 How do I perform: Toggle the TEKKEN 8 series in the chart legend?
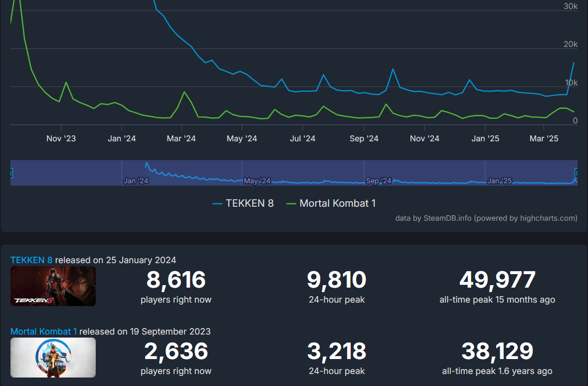tap(243, 203)
